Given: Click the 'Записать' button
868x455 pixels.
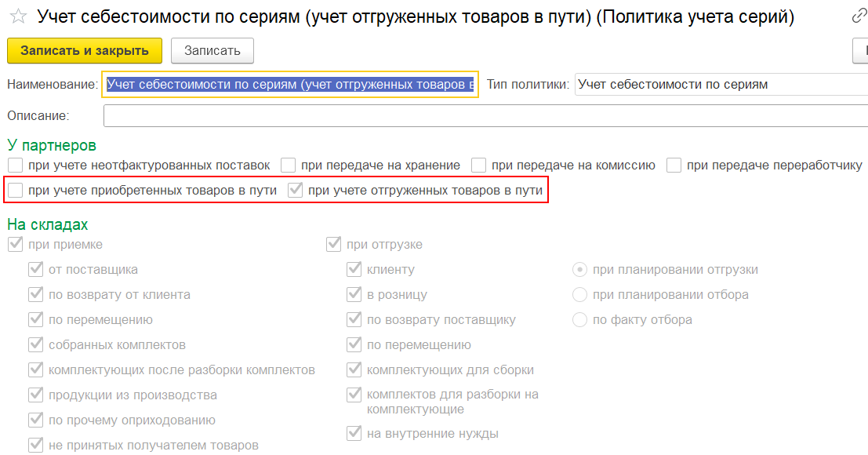Looking at the screenshot, I should tap(212, 51).
